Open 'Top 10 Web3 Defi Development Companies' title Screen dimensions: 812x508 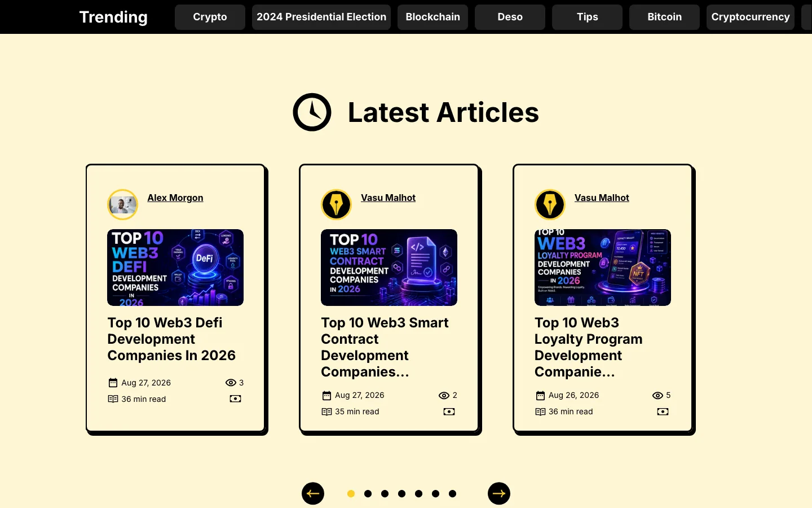click(x=172, y=339)
